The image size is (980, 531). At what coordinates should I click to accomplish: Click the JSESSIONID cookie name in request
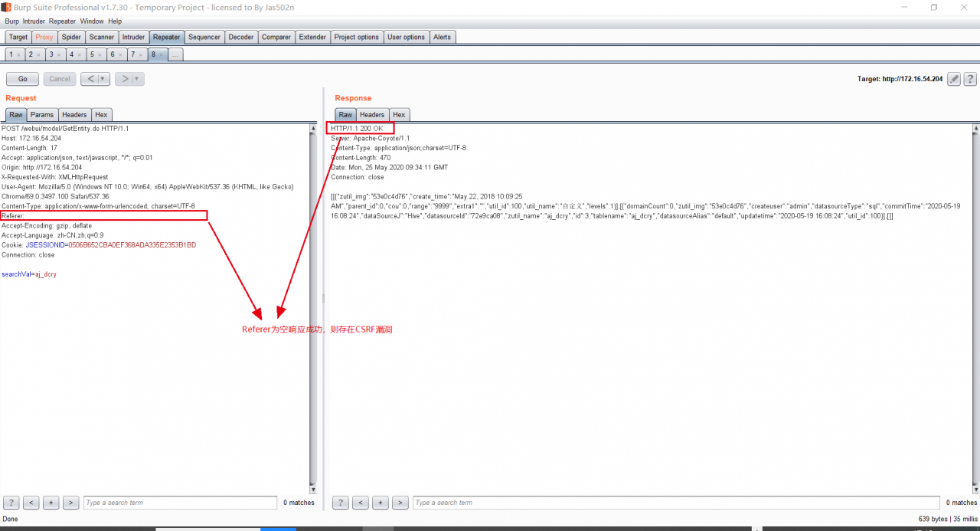tap(45, 245)
